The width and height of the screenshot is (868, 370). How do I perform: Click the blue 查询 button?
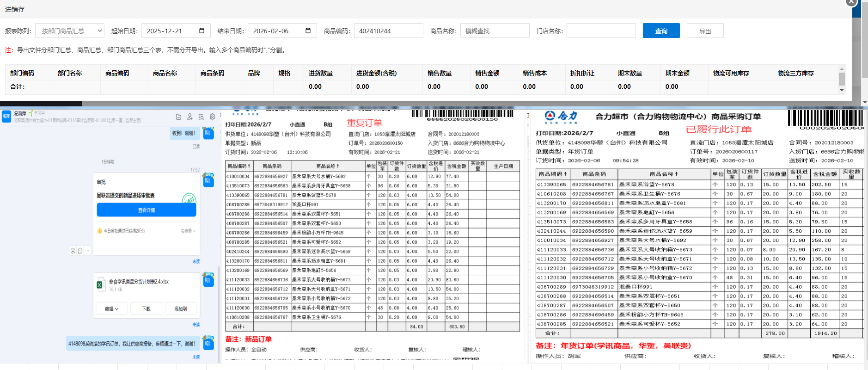point(661,31)
